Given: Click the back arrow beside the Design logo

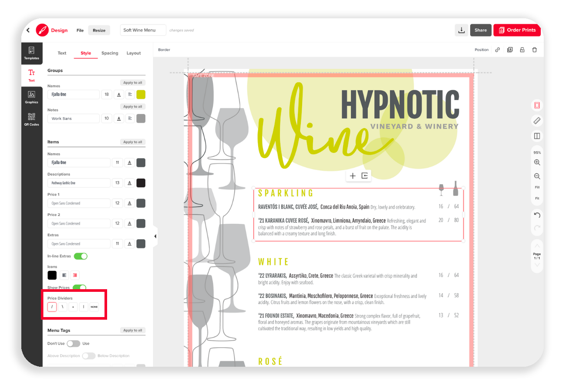Looking at the screenshot, I should coord(28,30).
